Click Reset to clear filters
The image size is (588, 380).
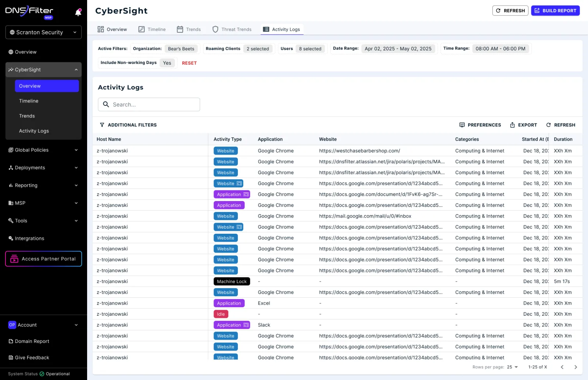pos(189,63)
